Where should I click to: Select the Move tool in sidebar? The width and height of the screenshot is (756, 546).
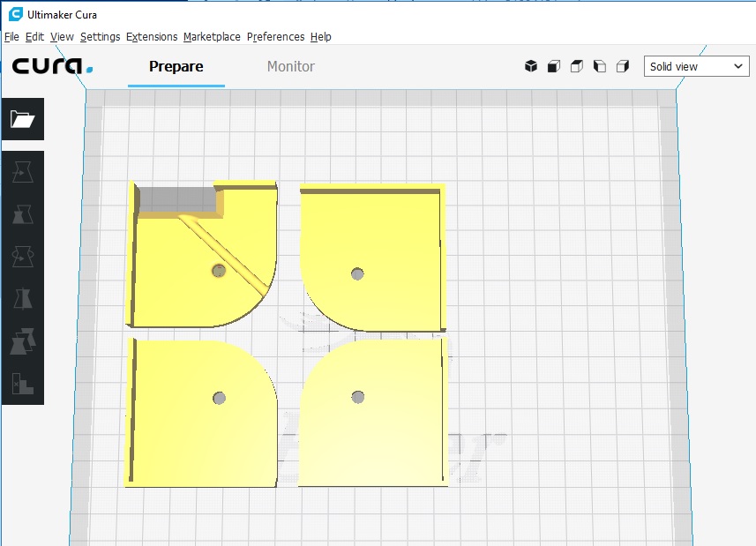point(23,172)
